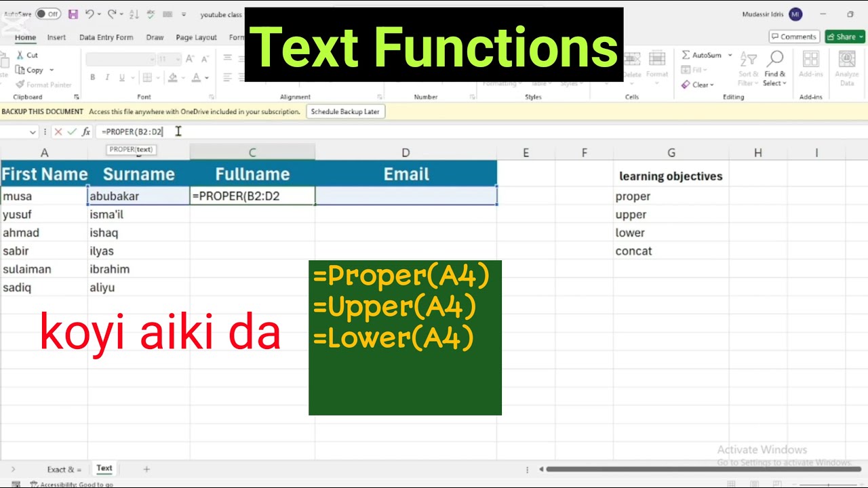Click the Insert Function fx icon
This screenshot has width=868, height=488.
[86, 131]
